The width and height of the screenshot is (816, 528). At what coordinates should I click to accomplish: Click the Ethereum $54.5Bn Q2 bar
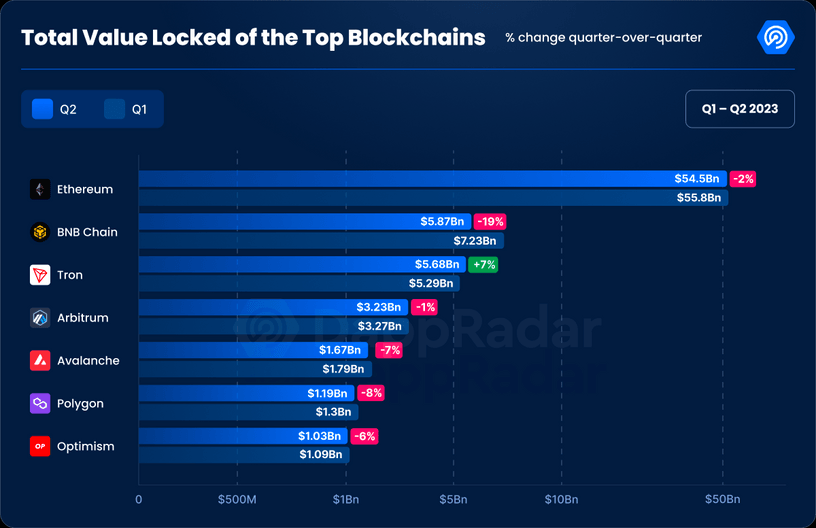pos(432,179)
